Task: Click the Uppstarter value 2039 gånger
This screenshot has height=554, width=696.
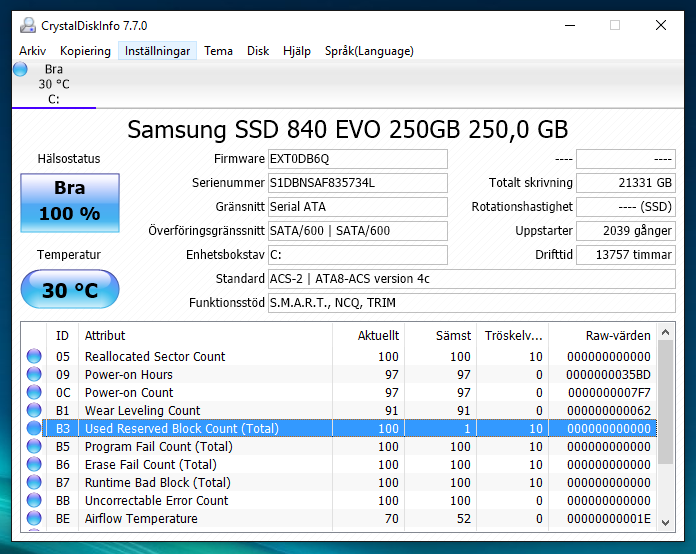Action: click(x=626, y=231)
